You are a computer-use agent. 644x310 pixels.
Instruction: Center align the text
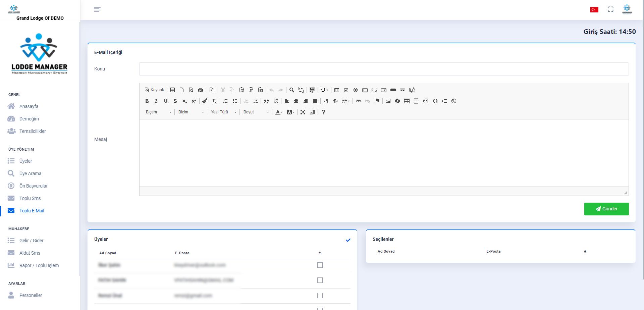click(296, 101)
